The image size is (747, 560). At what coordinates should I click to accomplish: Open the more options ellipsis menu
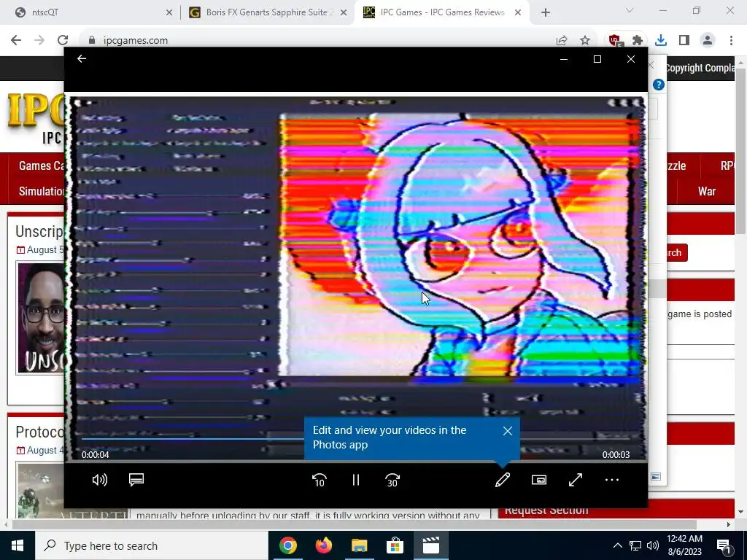tap(612, 480)
